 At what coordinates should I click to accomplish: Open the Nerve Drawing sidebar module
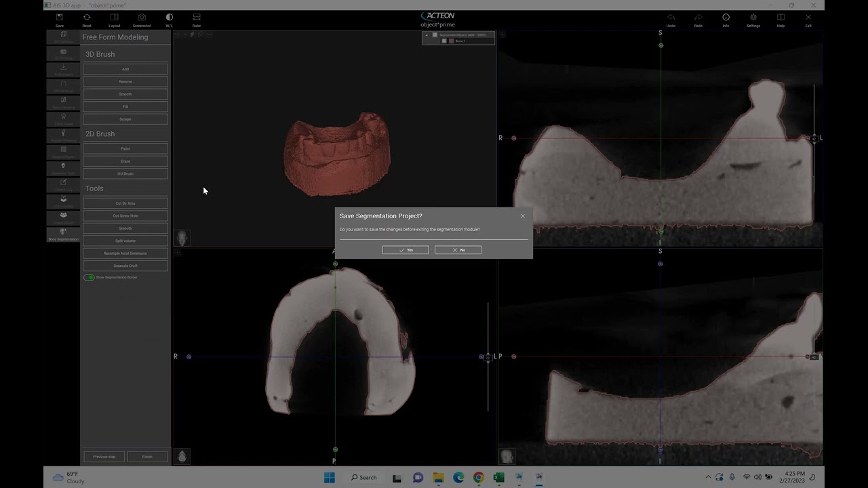(63, 103)
